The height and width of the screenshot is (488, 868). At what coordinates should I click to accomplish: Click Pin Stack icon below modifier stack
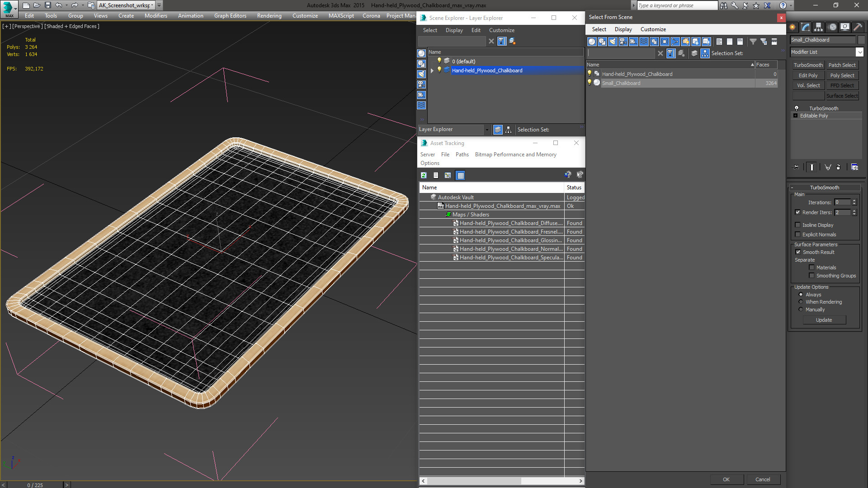click(x=796, y=167)
